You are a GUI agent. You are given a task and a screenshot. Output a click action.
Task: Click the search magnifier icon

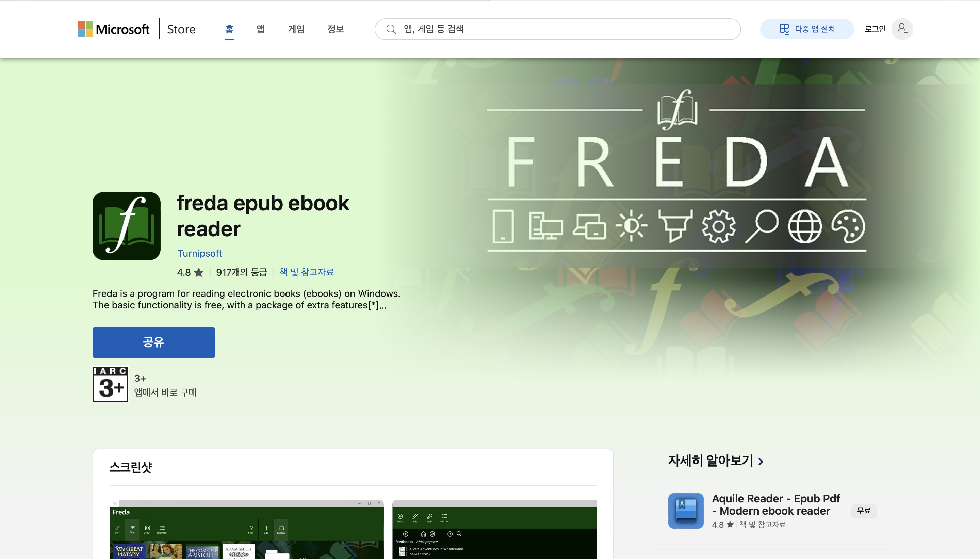pos(391,29)
